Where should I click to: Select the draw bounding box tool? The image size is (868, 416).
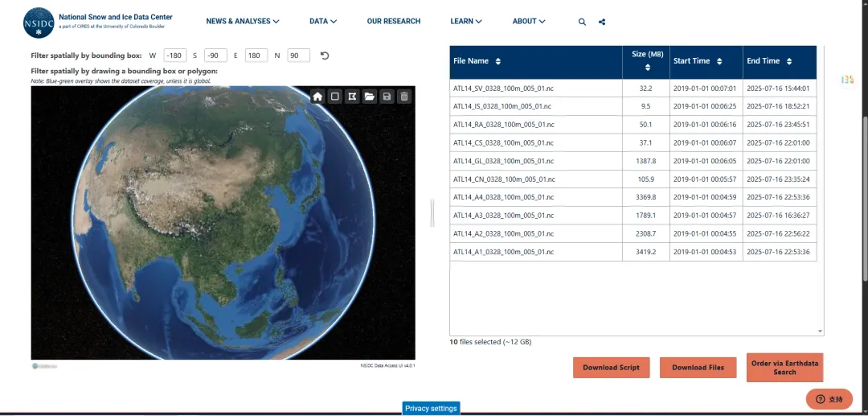pos(334,97)
